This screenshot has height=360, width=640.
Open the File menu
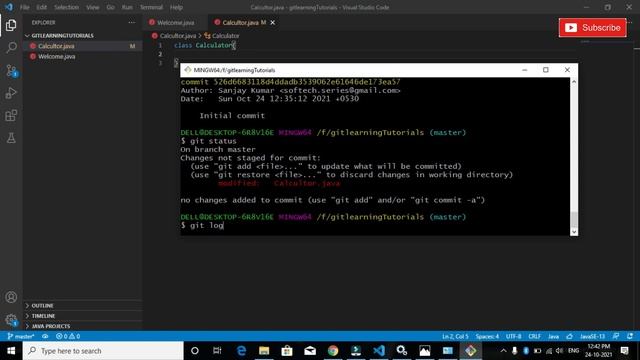(24, 7)
